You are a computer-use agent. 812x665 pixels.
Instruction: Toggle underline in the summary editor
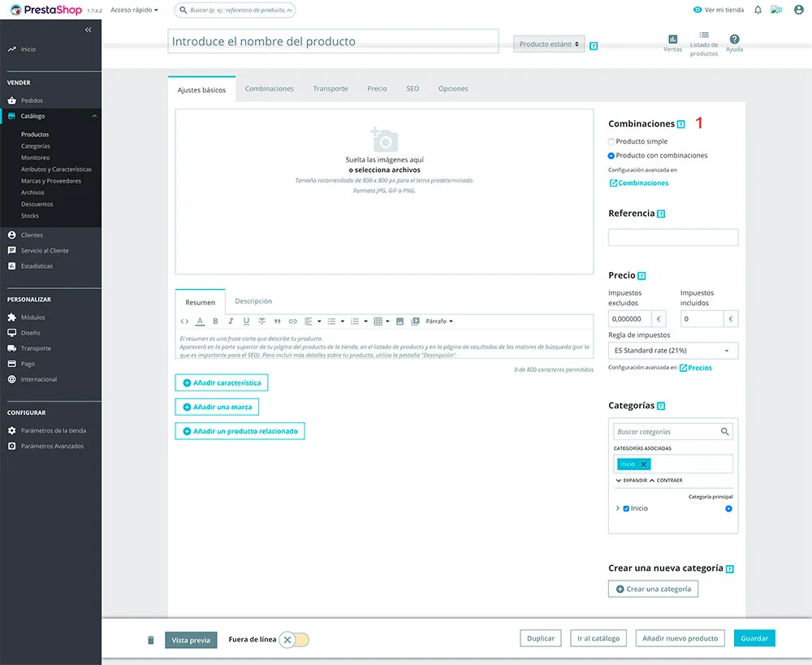pyautogui.click(x=247, y=321)
